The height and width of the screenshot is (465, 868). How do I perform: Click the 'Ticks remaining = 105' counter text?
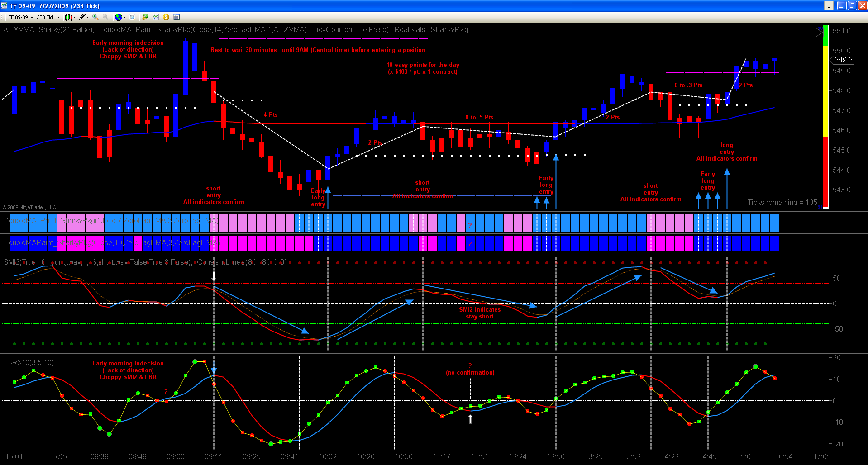pyautogui.click(x=782, y=203)
